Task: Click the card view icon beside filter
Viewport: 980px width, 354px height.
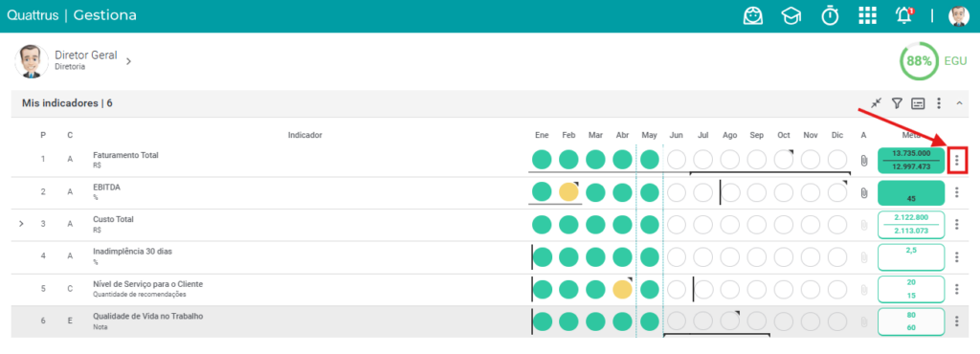Action: pos(918,103)
